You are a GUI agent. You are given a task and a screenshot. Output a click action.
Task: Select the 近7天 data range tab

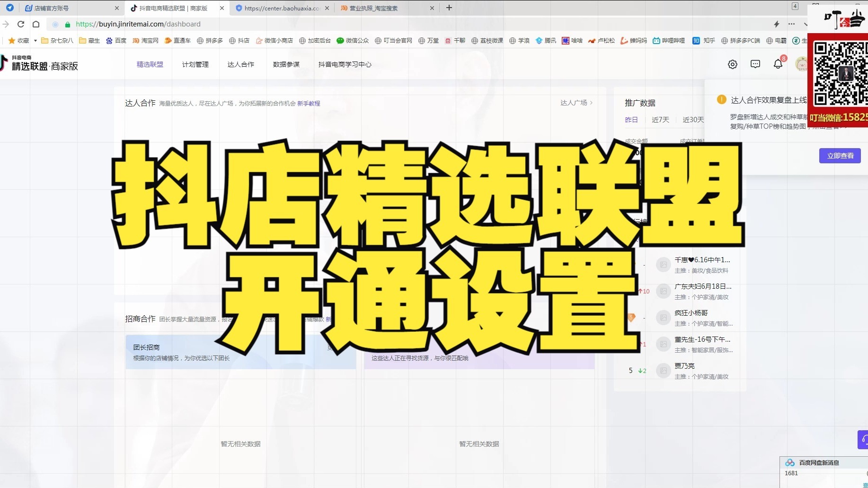[x=660, y=120]
